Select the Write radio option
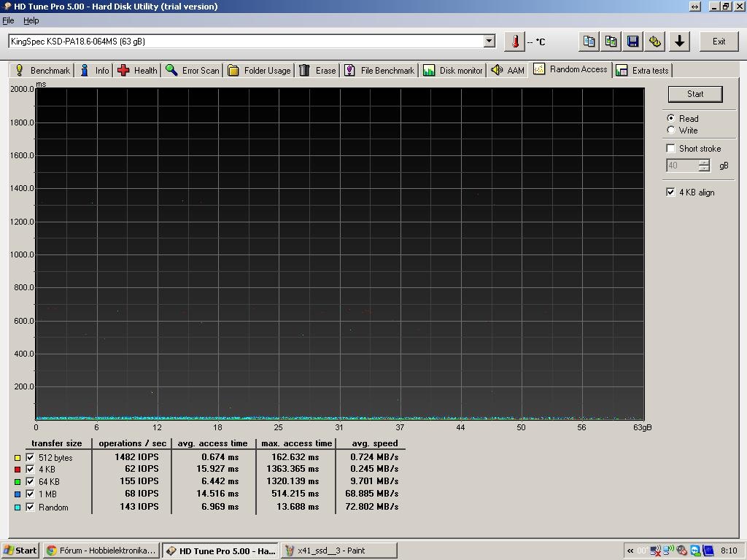747x560 pixels. point(671,130)
